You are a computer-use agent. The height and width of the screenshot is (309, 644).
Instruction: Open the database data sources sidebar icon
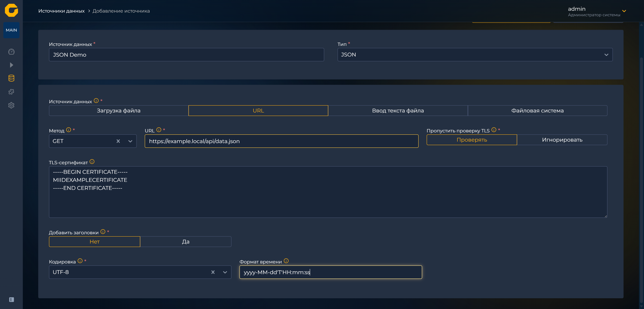click(x=11, y=78)
